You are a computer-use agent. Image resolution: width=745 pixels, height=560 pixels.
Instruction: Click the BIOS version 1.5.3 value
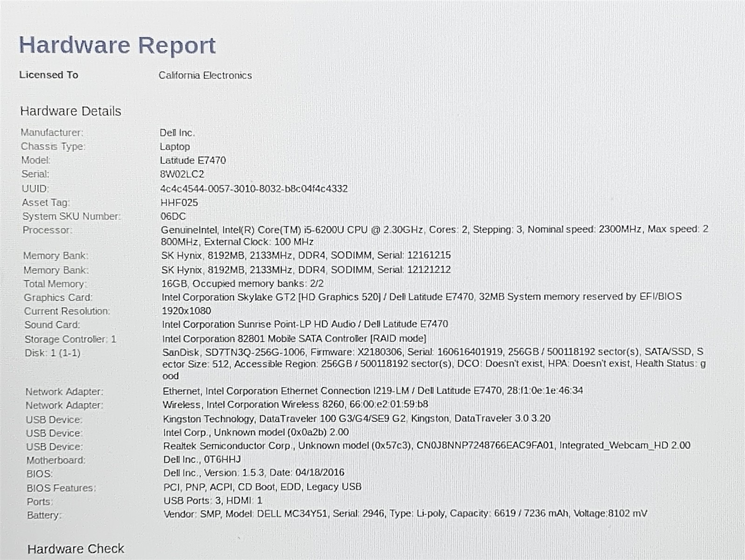[x=254, y=473]
